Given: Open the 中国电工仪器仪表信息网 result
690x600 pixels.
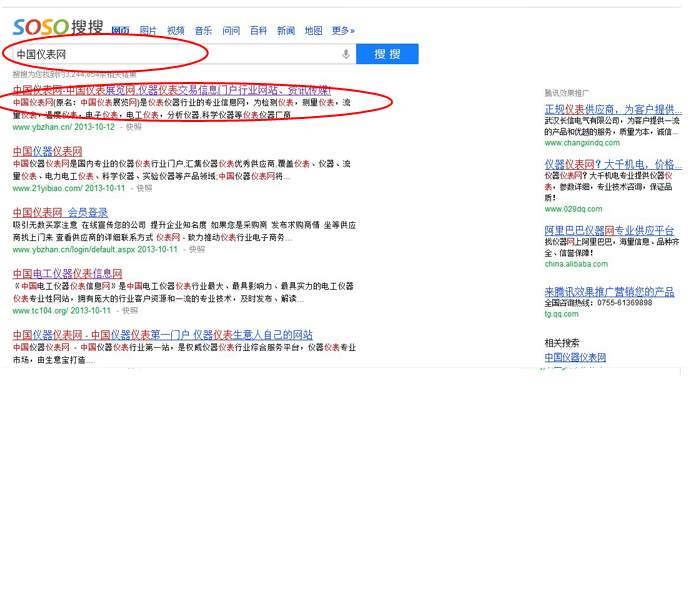Looking at the screenshot, I should (x=67, y=273).
